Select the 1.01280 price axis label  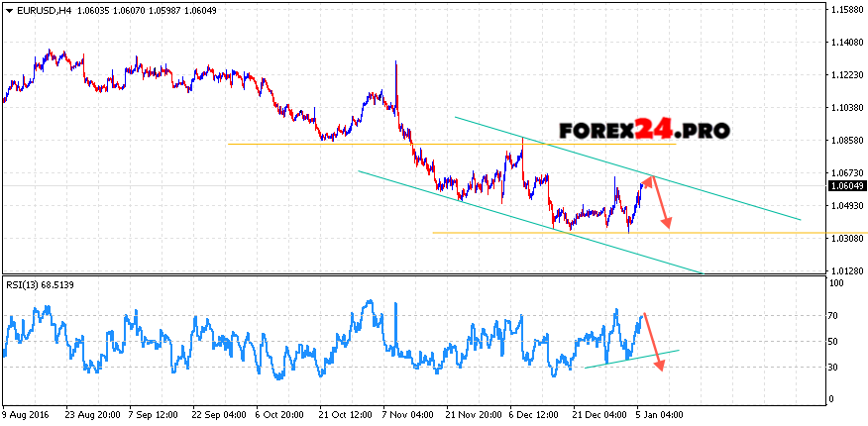(x=846, y=270)
